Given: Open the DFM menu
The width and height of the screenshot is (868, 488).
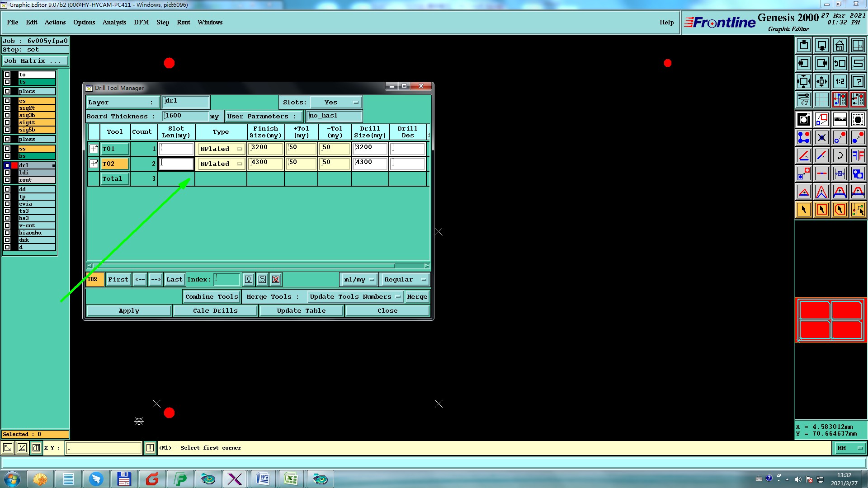Looking at the screenshot, I should [x=141, y=22].
